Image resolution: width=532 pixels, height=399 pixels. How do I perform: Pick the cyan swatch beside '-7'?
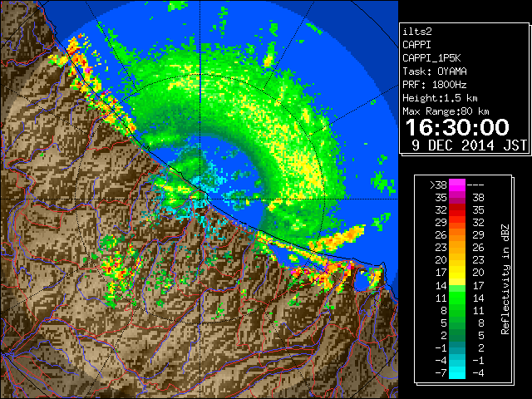pyautogui.click(x=457, y=373)
